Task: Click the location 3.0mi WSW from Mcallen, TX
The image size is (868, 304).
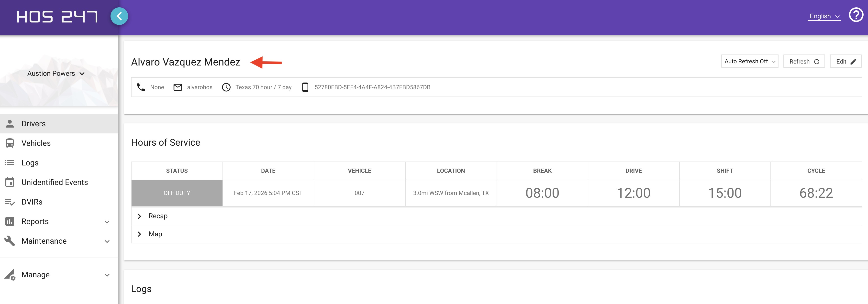Action: click(451, 193)
